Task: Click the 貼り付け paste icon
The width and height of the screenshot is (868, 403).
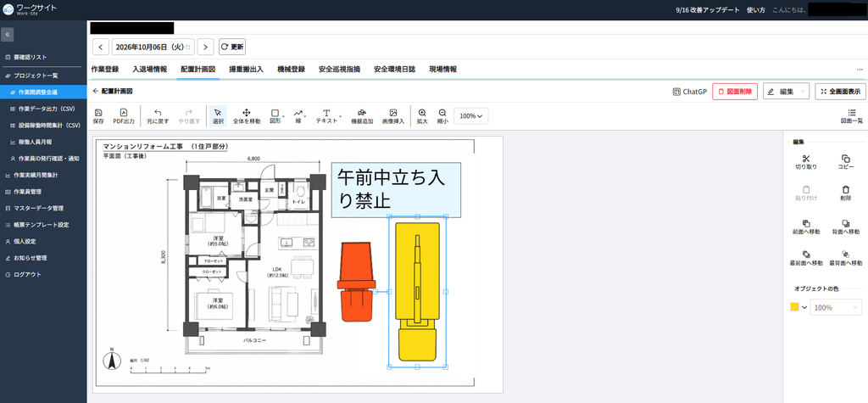Action: click(806, 193)
